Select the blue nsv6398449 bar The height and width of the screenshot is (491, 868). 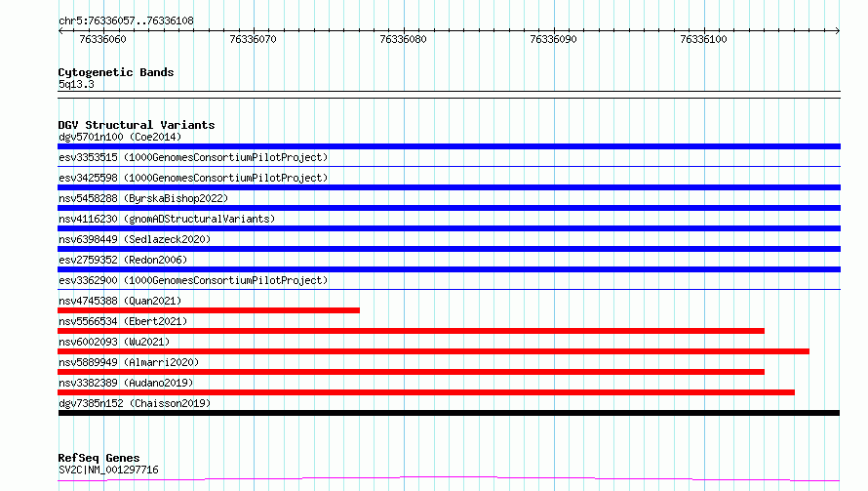(x=449, y=249)
